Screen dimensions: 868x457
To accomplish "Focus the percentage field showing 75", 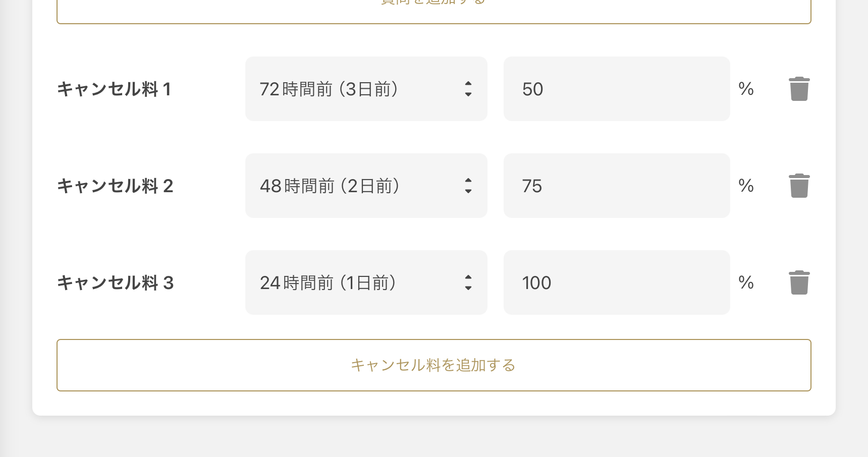I will pyautogui.click(x=617, y=186).
